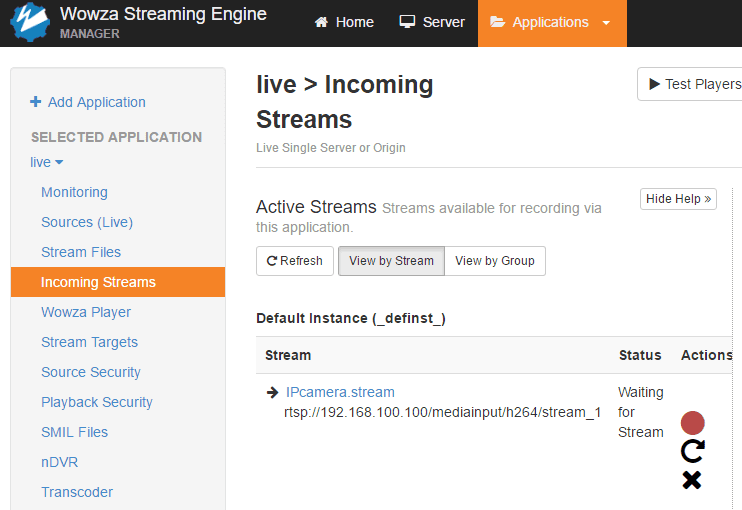This screenshot has height=510, width=742.
Task: Open Source Security settings
Action: click(91, 372)
